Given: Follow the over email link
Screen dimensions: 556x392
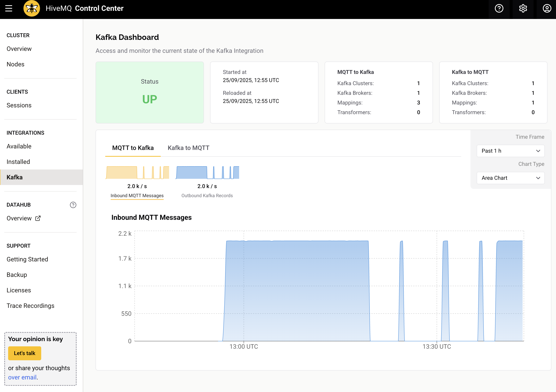Looking at the screenshot, I should point(22,377).
